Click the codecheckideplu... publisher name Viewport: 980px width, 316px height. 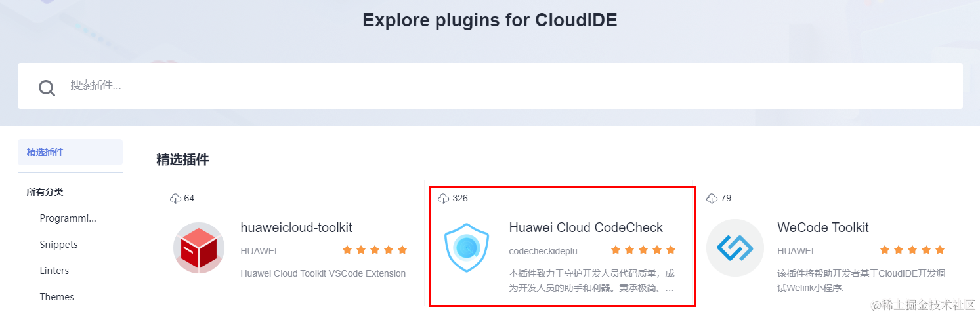click(x=548, y=251)
